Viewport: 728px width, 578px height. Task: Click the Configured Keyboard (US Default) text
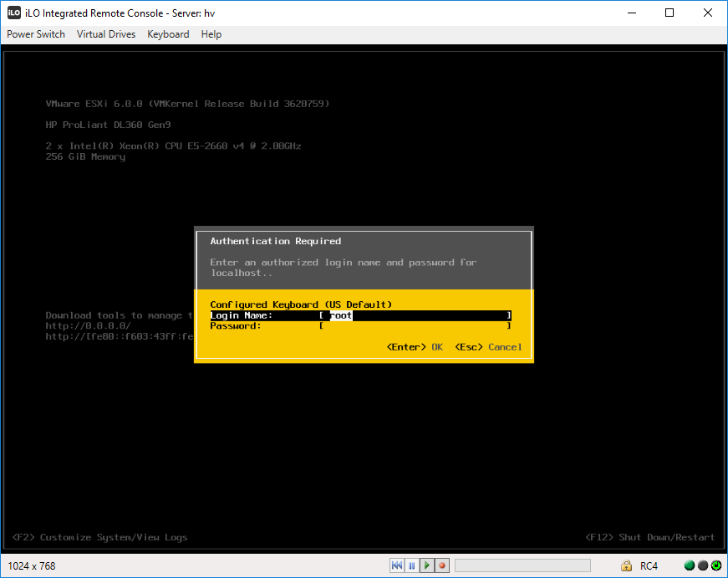(x=301, y=304)
